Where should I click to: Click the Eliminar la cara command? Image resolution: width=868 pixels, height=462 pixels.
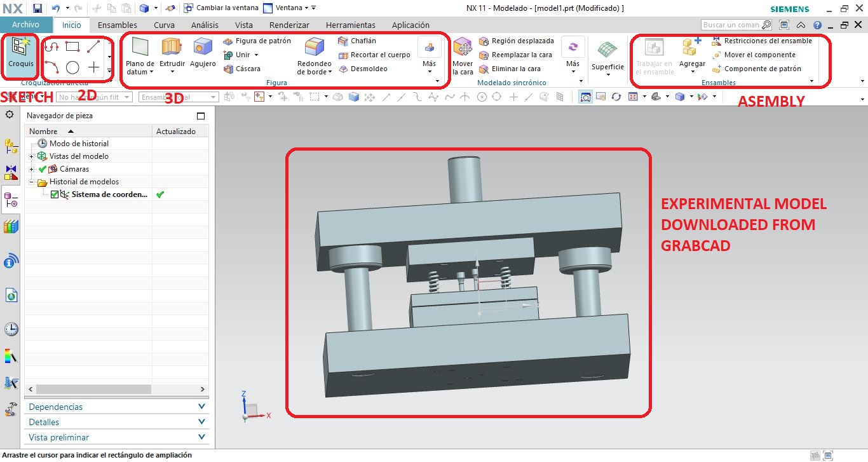pyautogui.click(x=510, y=69)
